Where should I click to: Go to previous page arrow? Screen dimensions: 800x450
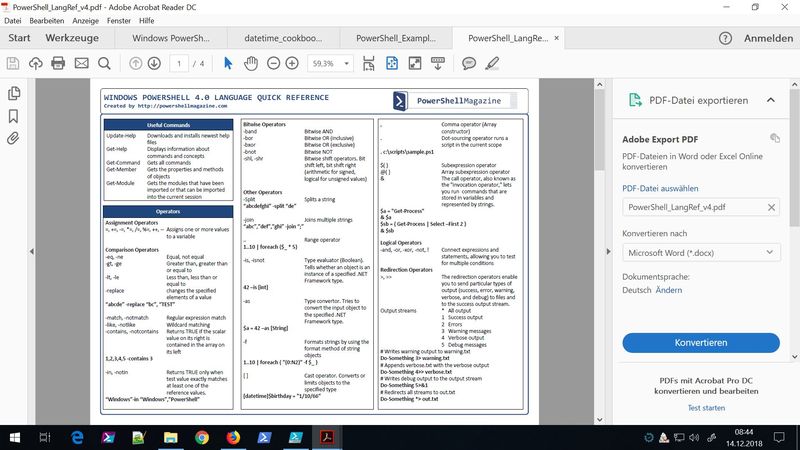135,63
